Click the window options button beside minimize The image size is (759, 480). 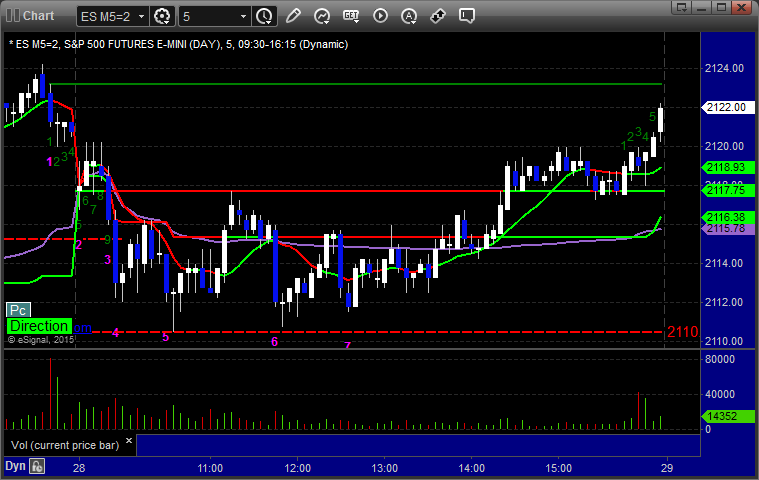[682, 7]
